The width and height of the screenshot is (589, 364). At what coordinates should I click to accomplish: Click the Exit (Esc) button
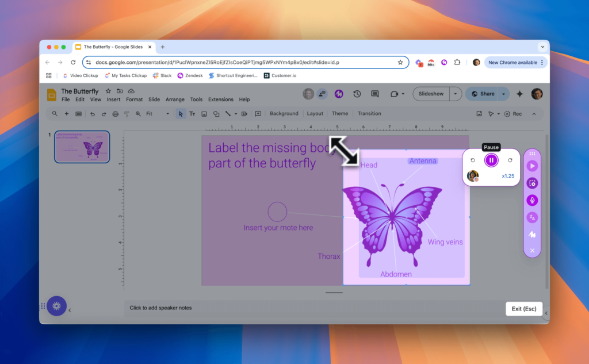523,309
